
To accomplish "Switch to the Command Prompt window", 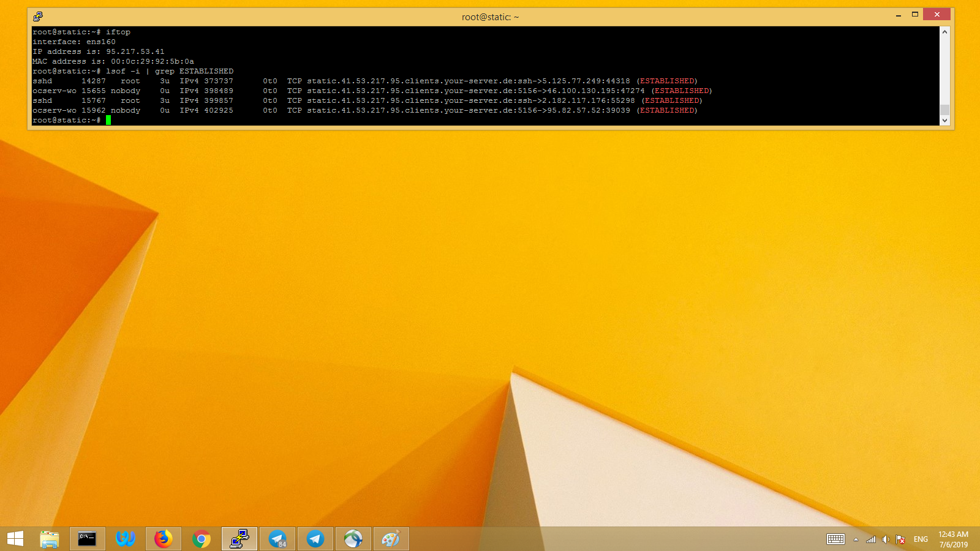I will point(87,539).
